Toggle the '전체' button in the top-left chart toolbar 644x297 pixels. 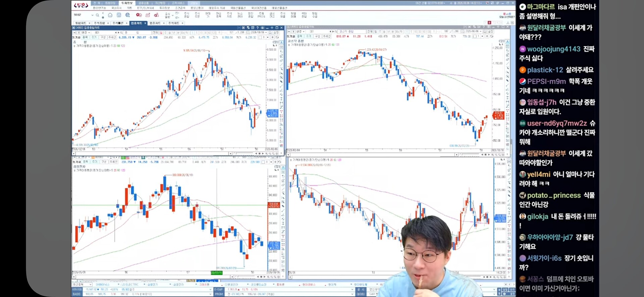coord(155,33)
